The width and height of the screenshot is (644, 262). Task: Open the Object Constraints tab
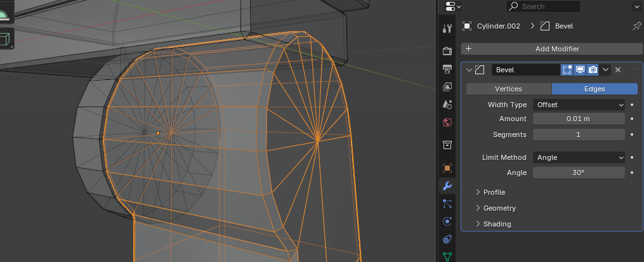447,239
